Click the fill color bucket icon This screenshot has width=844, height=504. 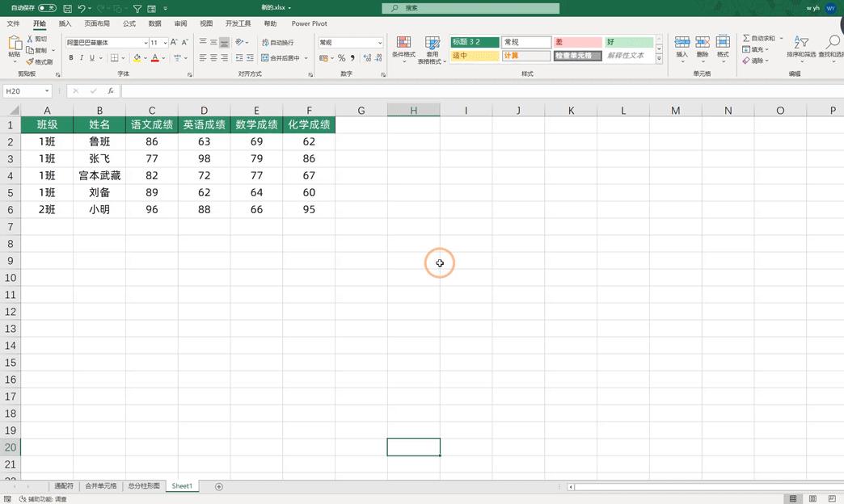tap(137, 58)
